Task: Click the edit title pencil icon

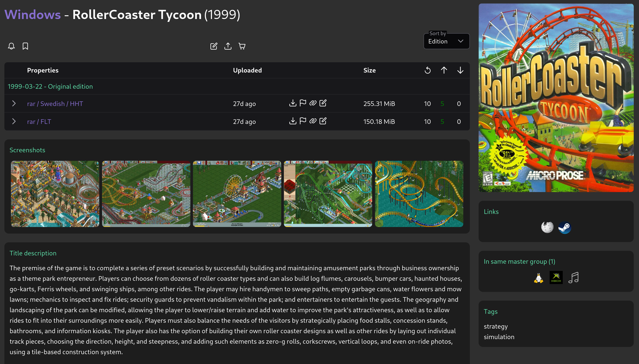Action: click(214, 46)
